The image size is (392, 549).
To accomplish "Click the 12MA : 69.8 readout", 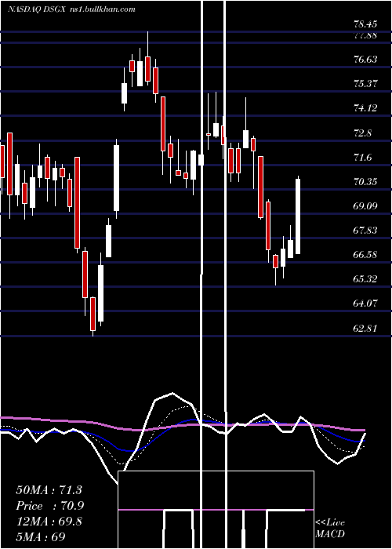I will 49,522.
